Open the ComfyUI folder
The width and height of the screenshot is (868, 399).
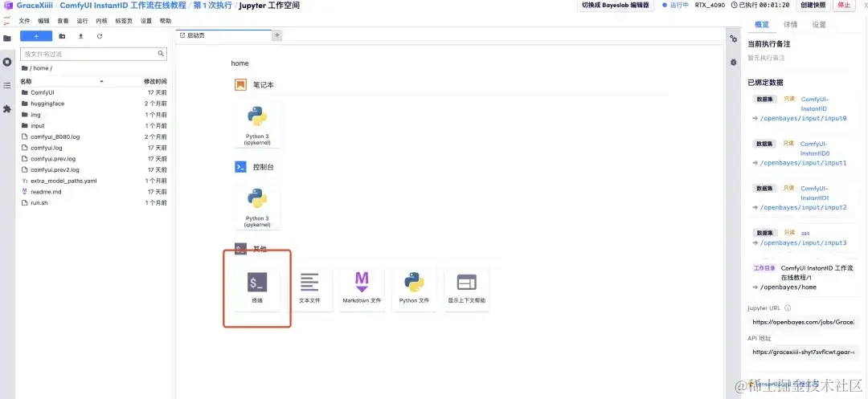tap(94, 92)
